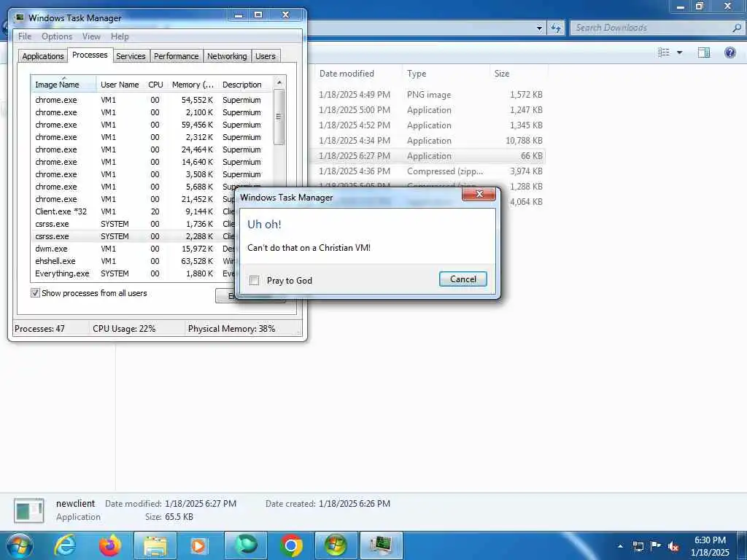Click the muted volume tray icon
747x560 pixels.
673,546
